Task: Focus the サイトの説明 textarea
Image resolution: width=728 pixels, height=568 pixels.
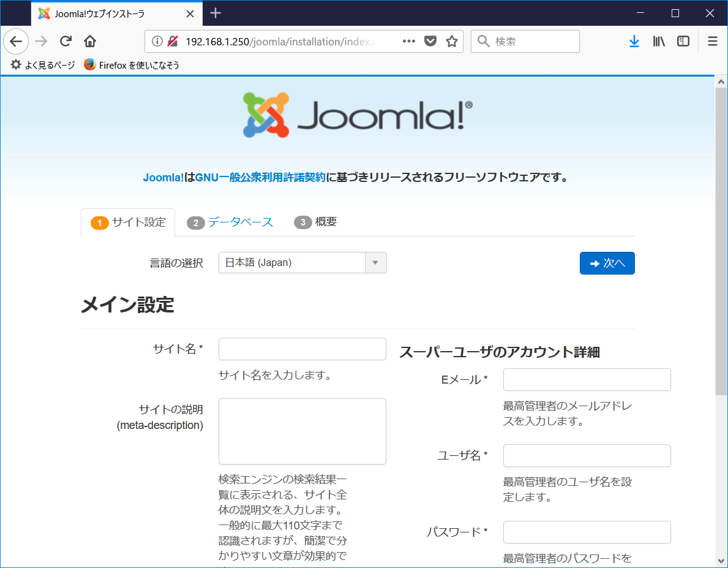Action: click(302, 431)
